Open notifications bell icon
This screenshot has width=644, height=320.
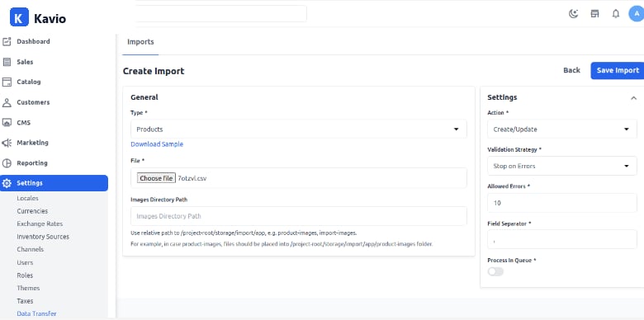tap(615, 14)
